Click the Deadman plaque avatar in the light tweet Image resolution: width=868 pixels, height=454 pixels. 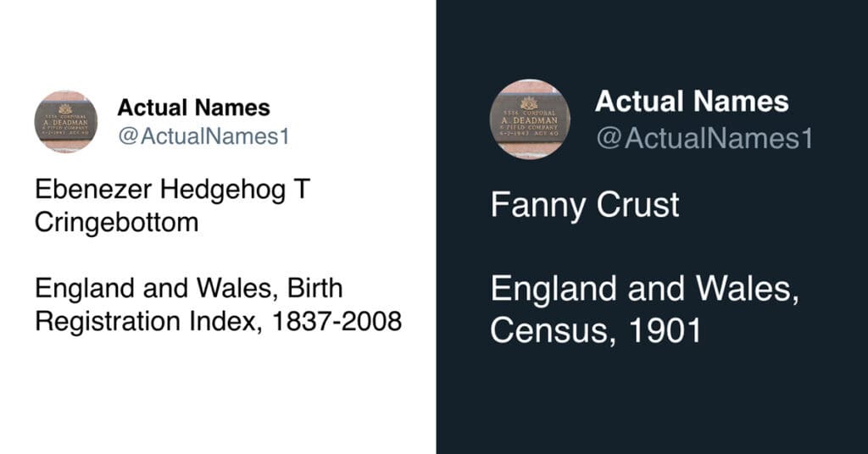pyautogui.click(x=65, y=122)
